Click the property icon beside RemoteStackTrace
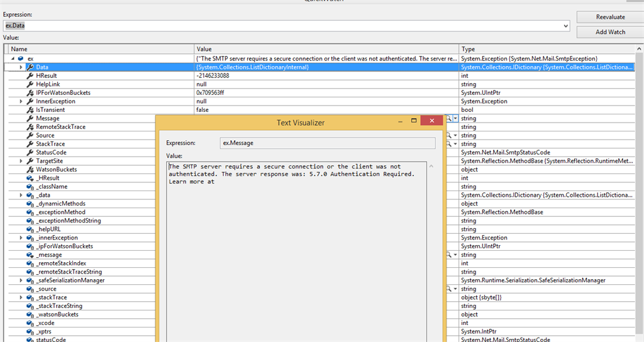Viewport: 644px width, 342px height. 30,127
